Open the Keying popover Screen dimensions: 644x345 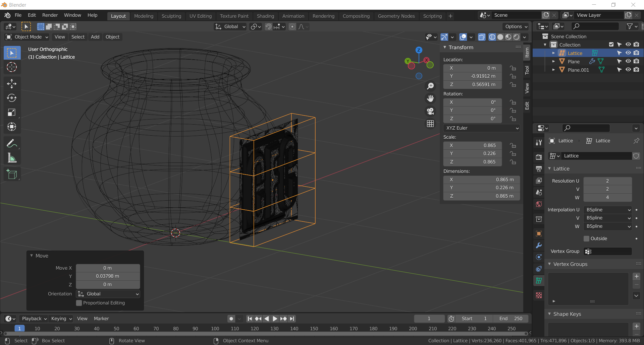tap(61, 319)
